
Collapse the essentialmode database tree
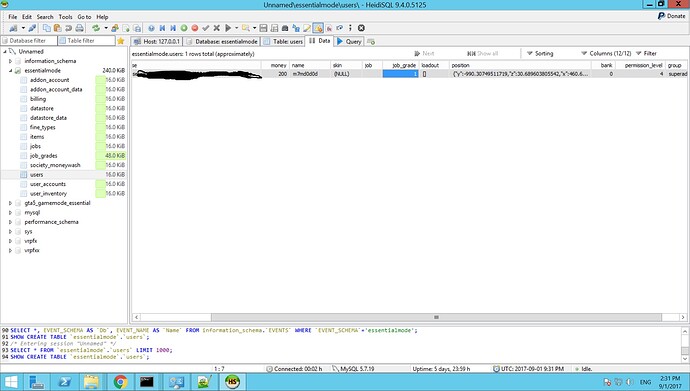tap(11, 70)
